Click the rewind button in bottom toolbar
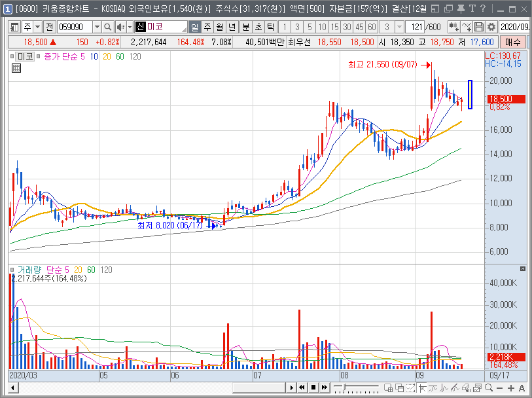The height and width of the screenshot is (398, 532). click(x=302, y=388)
